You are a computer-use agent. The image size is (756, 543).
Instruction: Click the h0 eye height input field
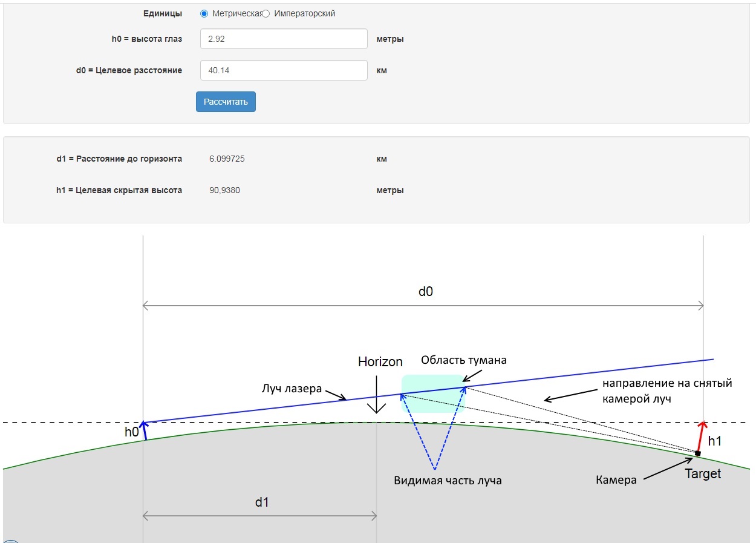pyautogui.click(x=284, y=39)
